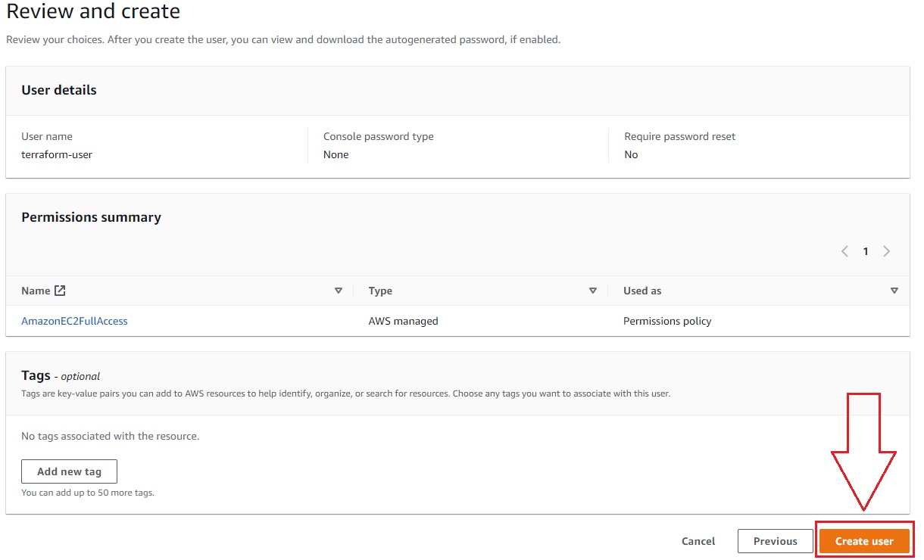Cancel the user creation
This screenshot has width=924, height=560.
(698, 541)
